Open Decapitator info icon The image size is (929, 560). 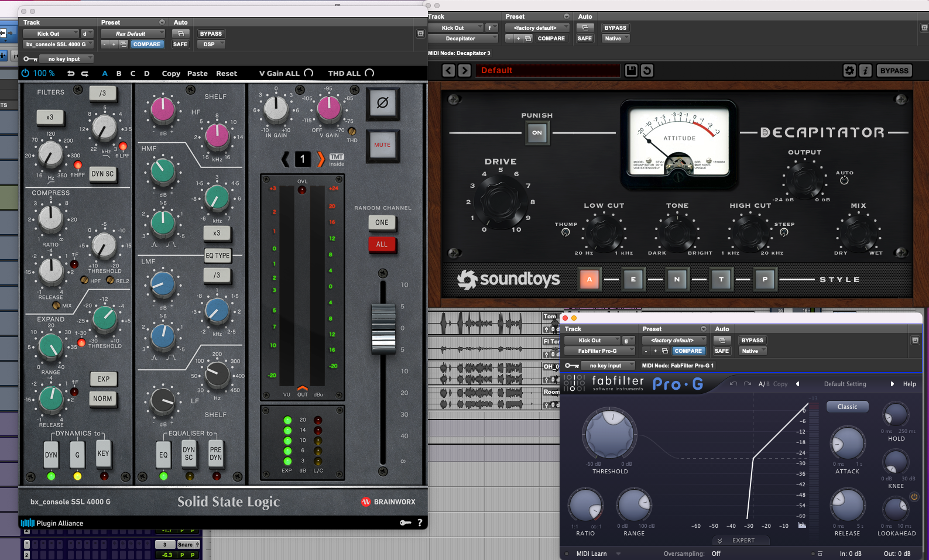865,71
